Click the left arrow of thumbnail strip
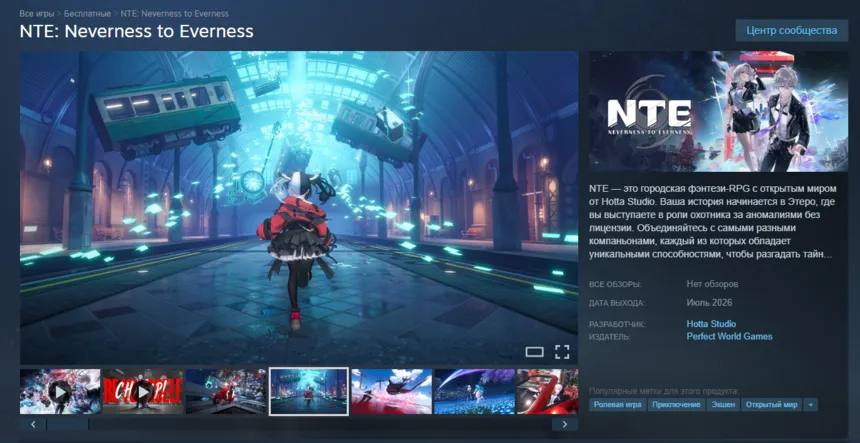This screenshot has width=860, height=443. click(33, 424)
